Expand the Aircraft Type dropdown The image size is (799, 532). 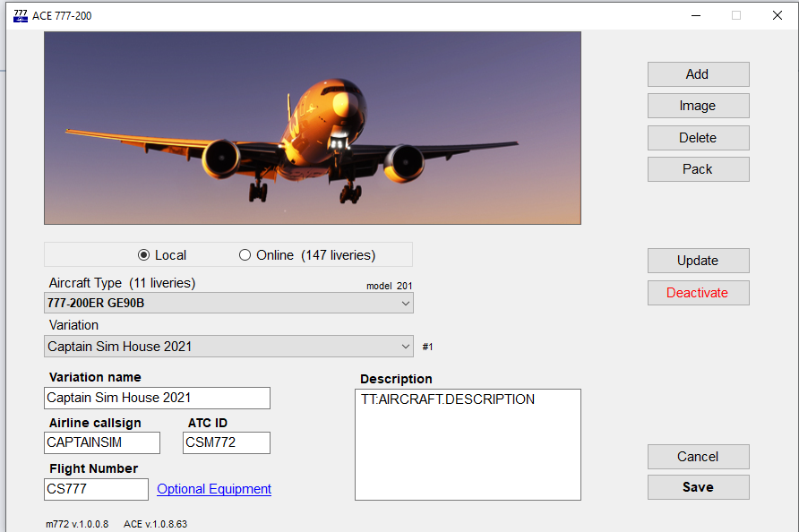pos(229,303)
